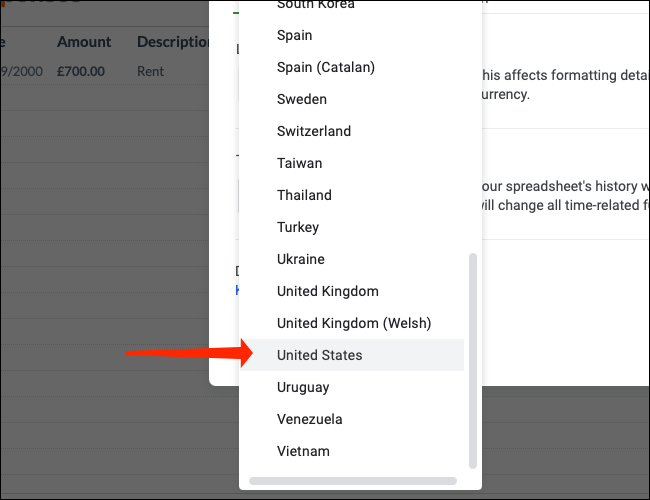Click the £700.00 amount cell
Screen dimensions: 650x500
81,71
